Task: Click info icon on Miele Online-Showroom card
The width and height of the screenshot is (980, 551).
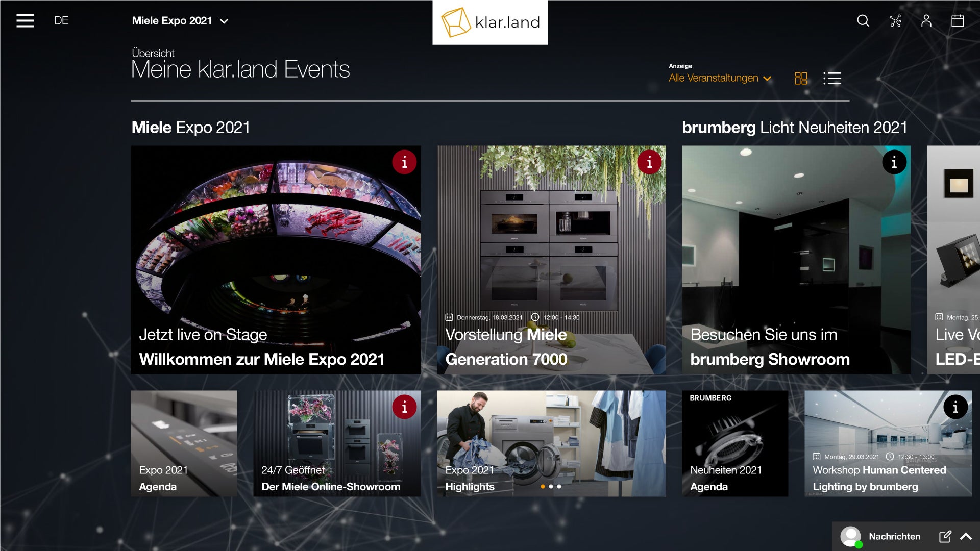Action: (x=404, y=407)
